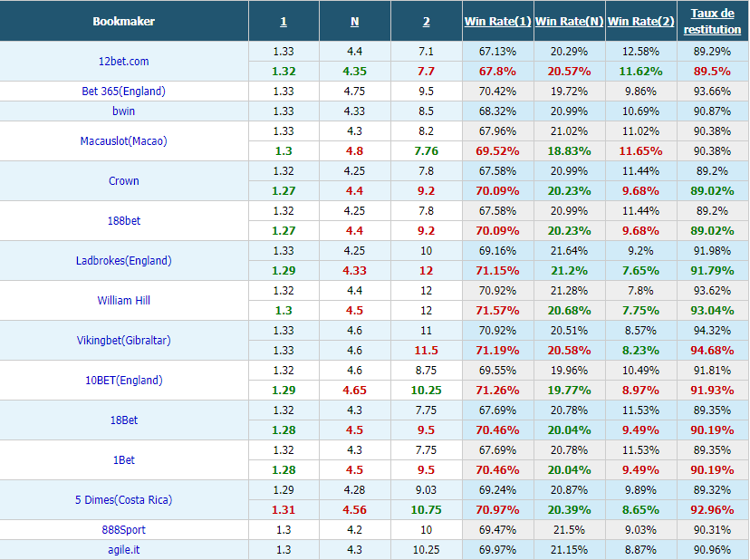Click the 93.62% William Hill cell
This screenshot has width=750, height=560.
[x=712, y=291]
